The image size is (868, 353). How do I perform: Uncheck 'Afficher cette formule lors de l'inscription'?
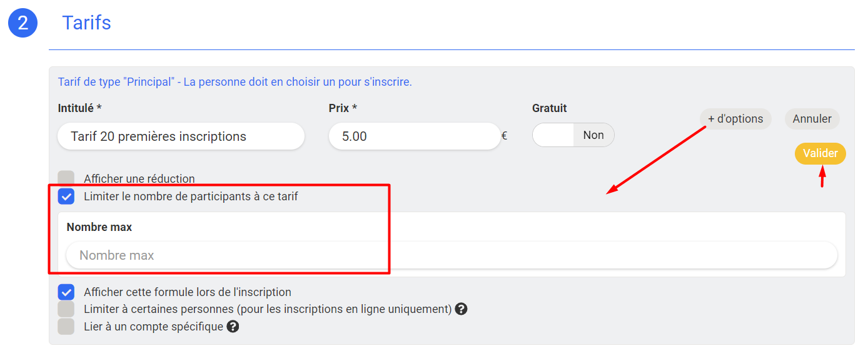point(66,292)
